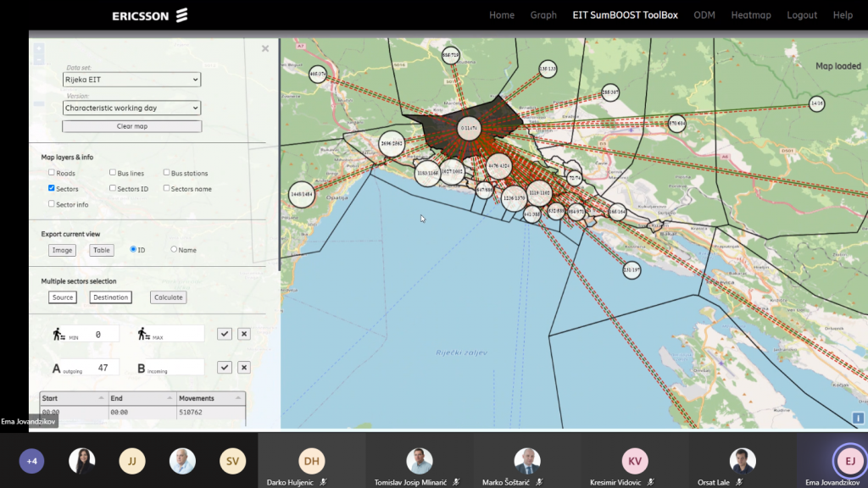Viewport: 868px width, 488px height.
Task: Enable the Sector info checkbox
Action: point(52,203)
